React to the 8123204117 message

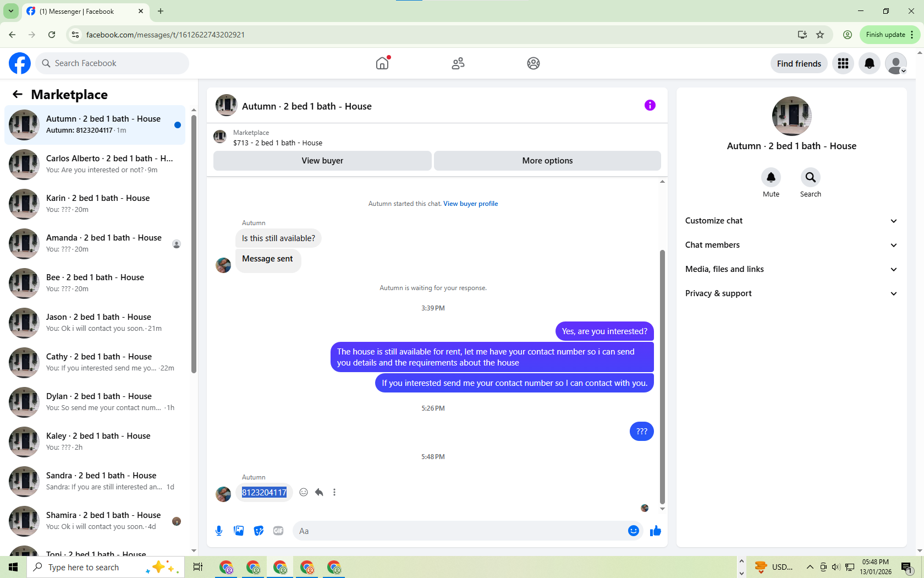click(304, 492)
